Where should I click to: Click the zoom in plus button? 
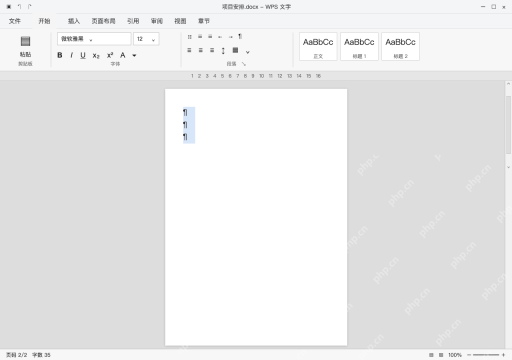point(503,355)
